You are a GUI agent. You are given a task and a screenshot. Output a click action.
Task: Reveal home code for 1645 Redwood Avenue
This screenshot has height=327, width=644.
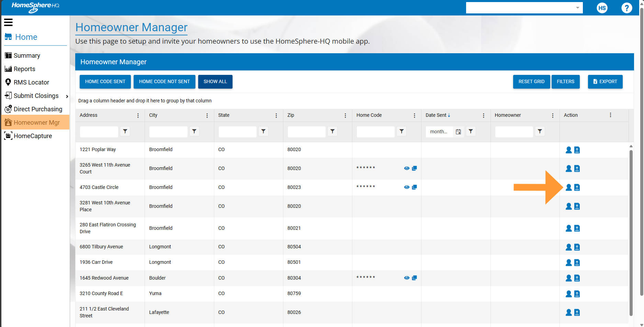point(407,278)
